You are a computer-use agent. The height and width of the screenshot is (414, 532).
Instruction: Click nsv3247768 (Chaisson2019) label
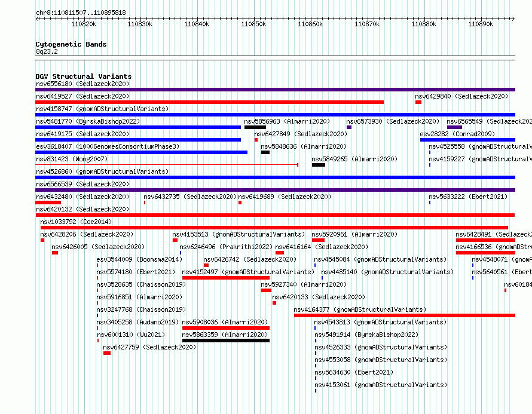(141, 309)
